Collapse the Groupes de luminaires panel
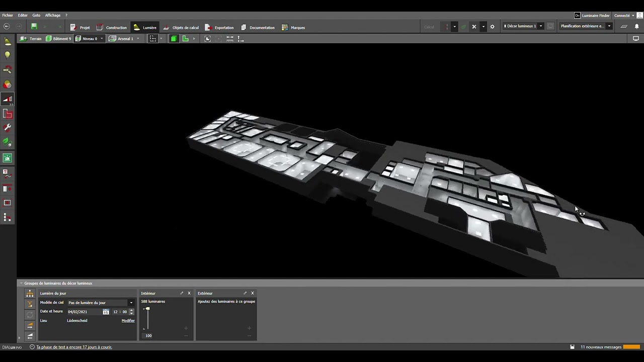 click(x=22, y=283)
